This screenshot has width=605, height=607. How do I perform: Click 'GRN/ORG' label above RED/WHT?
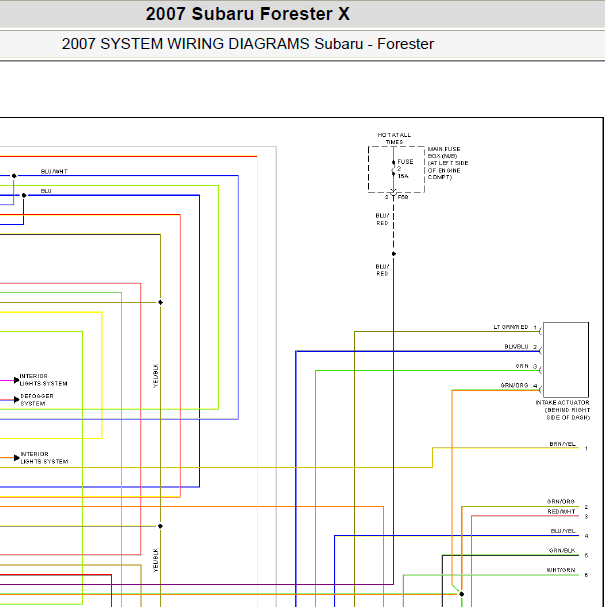[x=560, y=501]
